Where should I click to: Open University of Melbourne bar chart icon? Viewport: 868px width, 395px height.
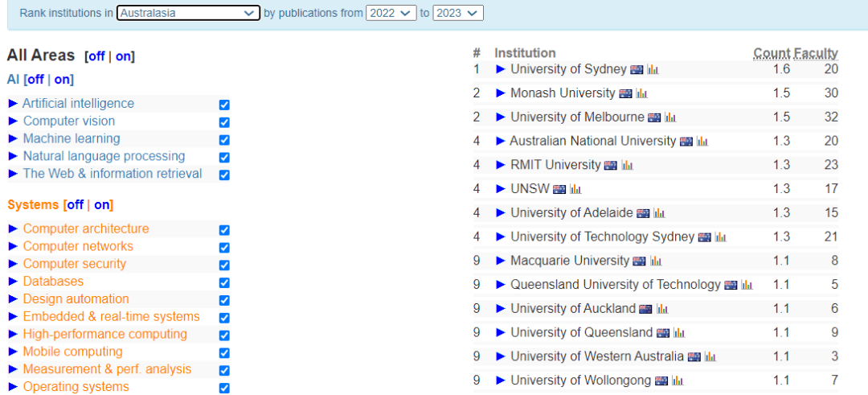pyautogui.click(x=670, y=117)
